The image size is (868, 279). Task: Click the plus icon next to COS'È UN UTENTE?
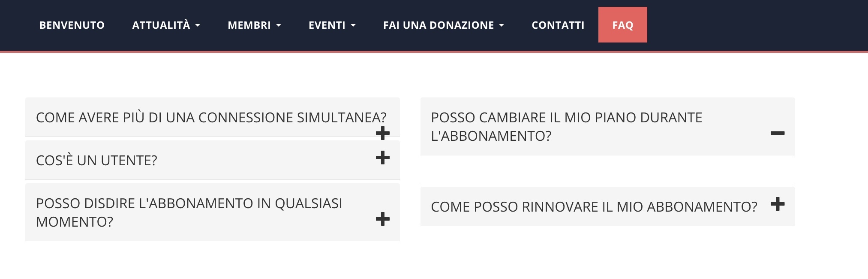[382, 158]
